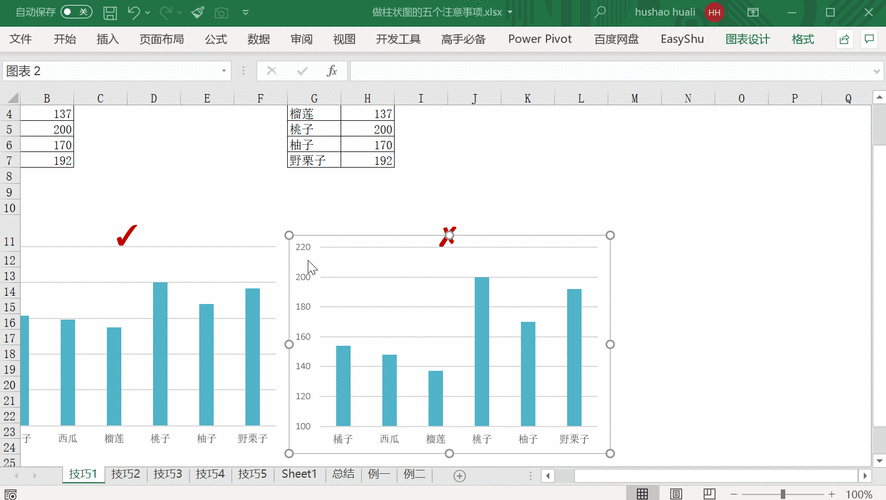Viewport: 886px width, 500px height.
Task: Click the format painter brush icon
Action: tap(197, 13)
